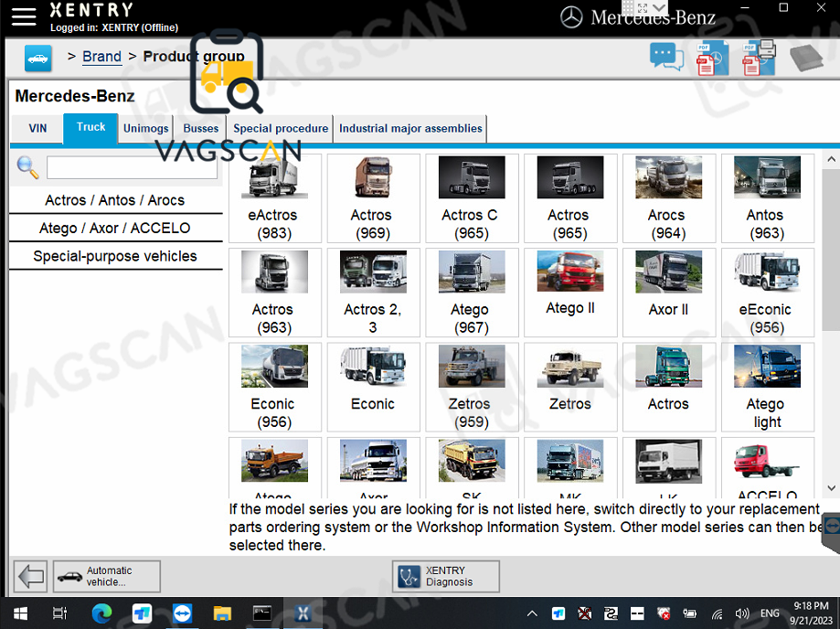This screenshot has height=629, width=840.
Task: Click scrollbar down arrow in model list
Action: 831,488
